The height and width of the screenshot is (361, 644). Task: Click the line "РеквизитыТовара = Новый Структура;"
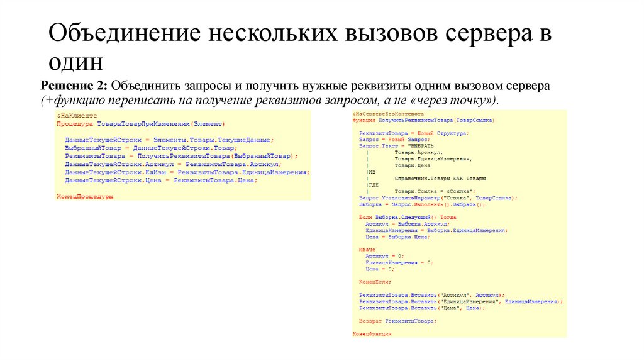point(414,133)
